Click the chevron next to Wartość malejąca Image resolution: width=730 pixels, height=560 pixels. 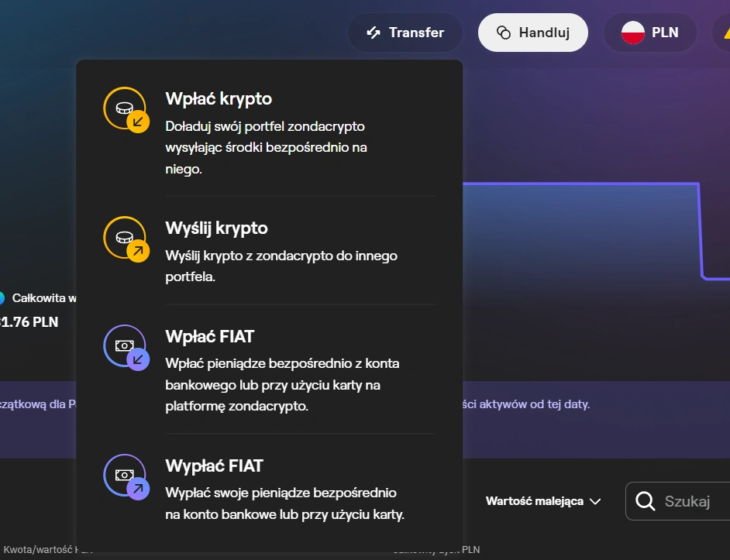tap(595, 501)
